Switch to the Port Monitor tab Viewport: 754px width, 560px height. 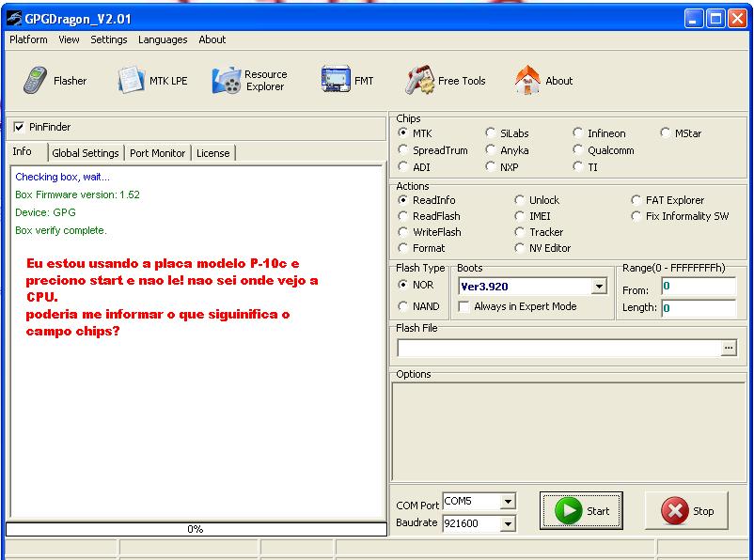157,153
